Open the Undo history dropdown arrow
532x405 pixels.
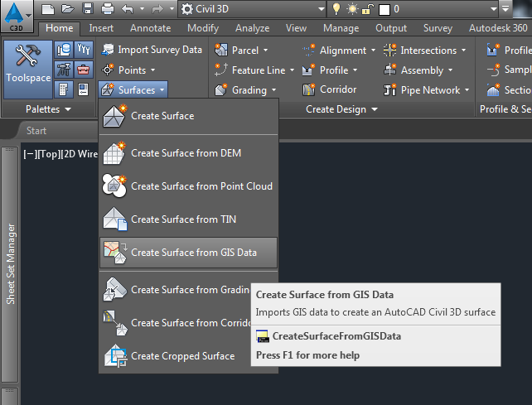point(143,9)
